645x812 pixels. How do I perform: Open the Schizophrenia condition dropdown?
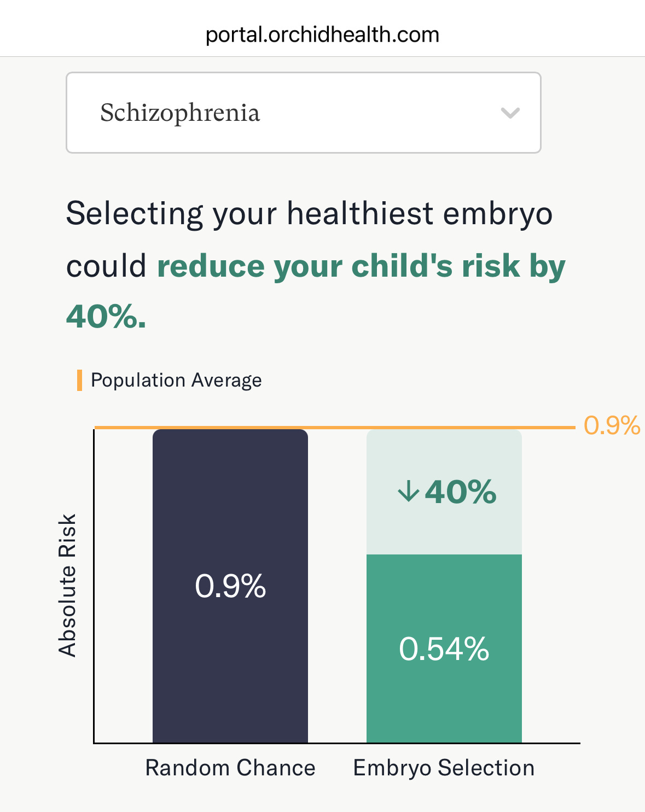click(303, 112)
